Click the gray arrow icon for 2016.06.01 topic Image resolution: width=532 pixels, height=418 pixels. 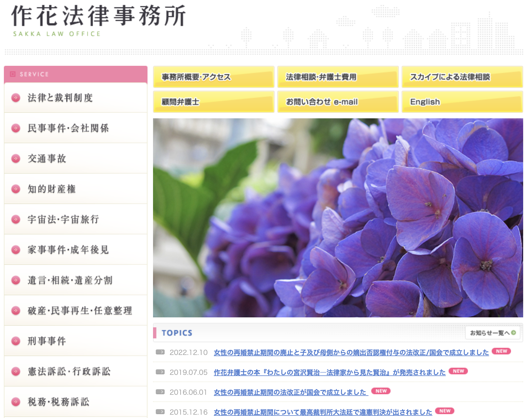click(x=160, y=392)
